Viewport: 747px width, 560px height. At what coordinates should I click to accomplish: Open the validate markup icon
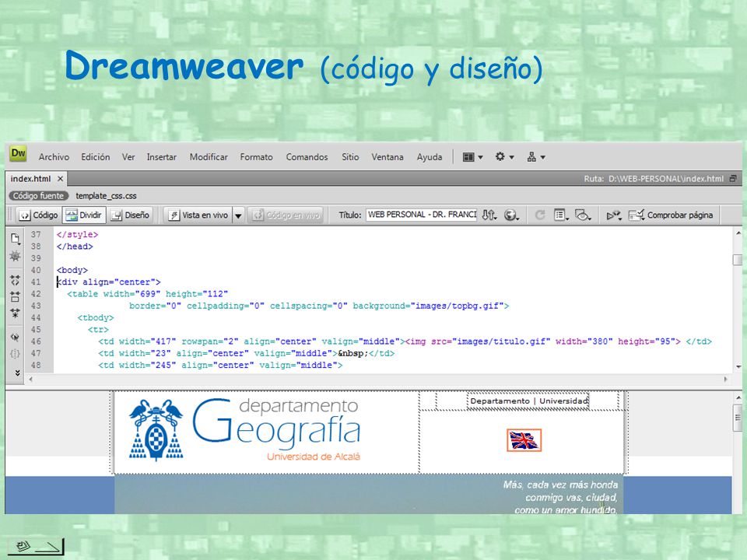point(614,215)
